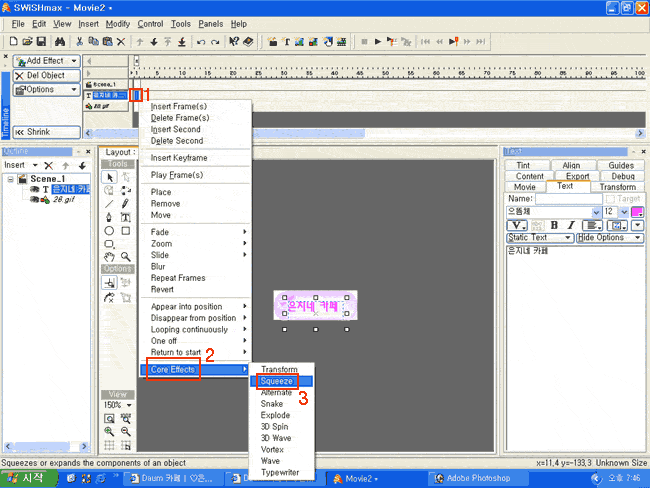650x488 pixels.
Task: Open the Panels menu
Action: pos(211,24)
